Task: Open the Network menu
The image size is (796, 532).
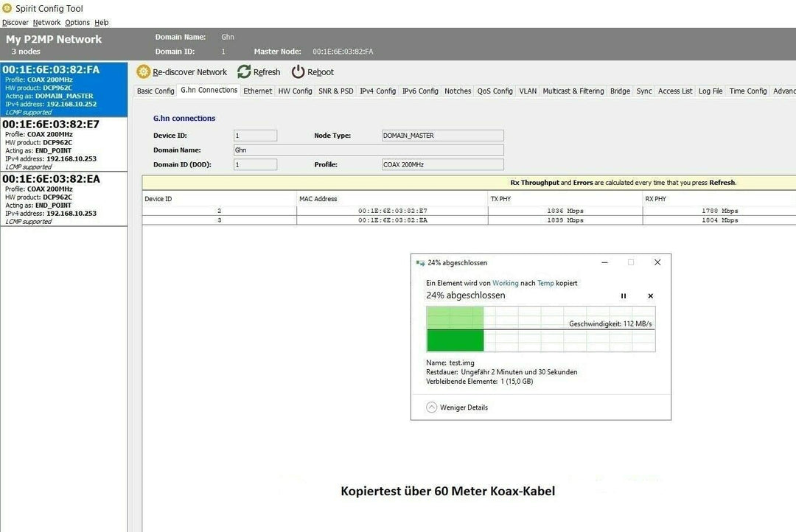Action: [x=46, y=22]
